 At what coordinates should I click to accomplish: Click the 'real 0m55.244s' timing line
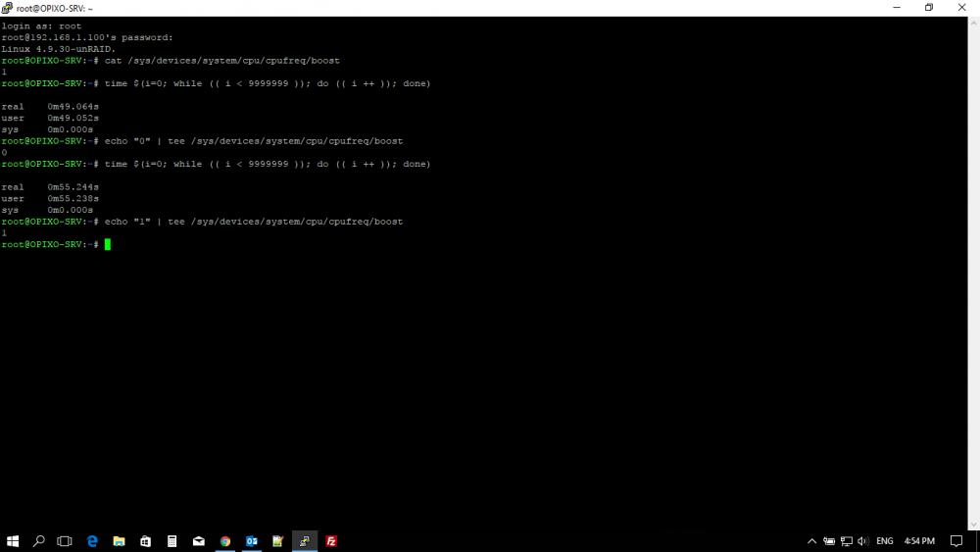[x=50, y=187]
